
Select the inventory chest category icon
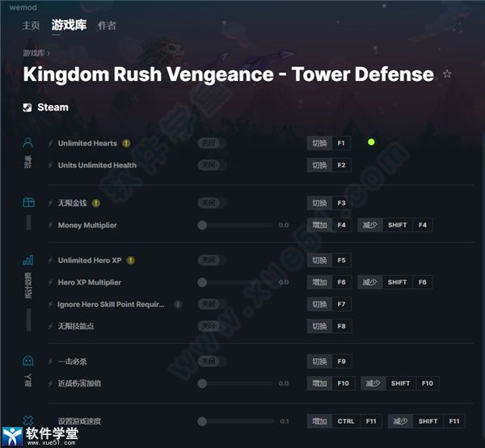tap(29, 203)
